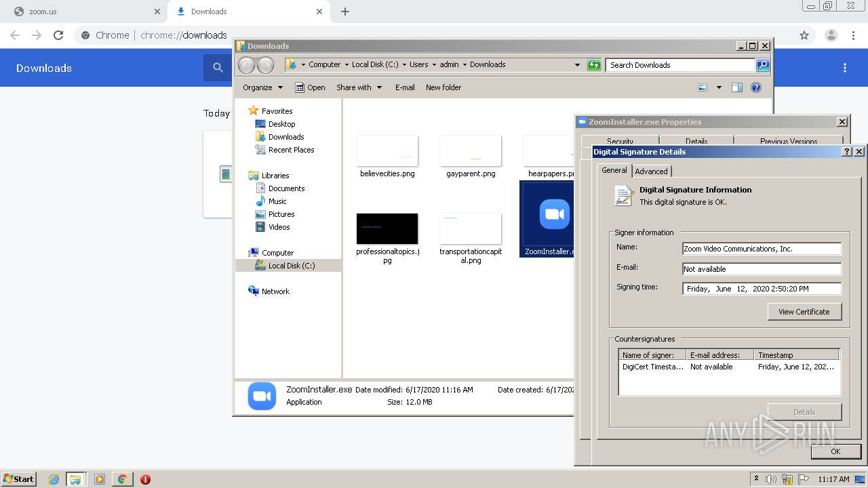Screen dimensions: 868x488
Task: Expand the admin breadcrumb arrow
Action: click(x=465, y=65)
